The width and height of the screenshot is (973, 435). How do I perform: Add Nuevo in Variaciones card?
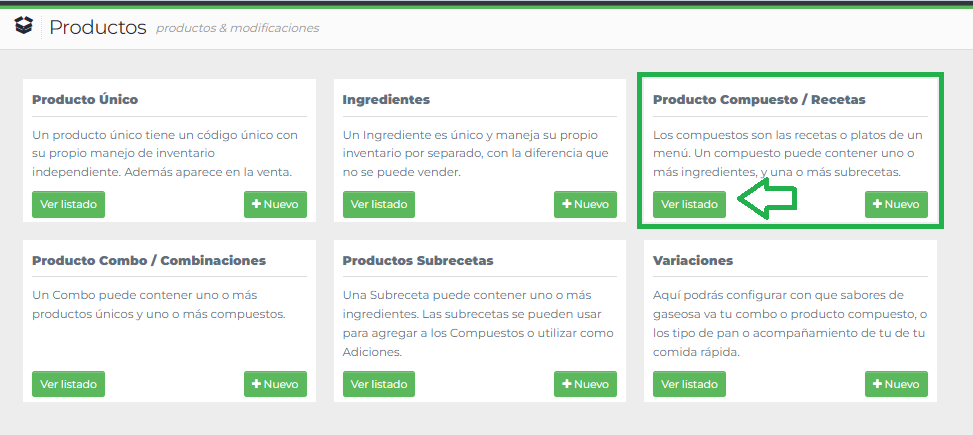point(896,384)
